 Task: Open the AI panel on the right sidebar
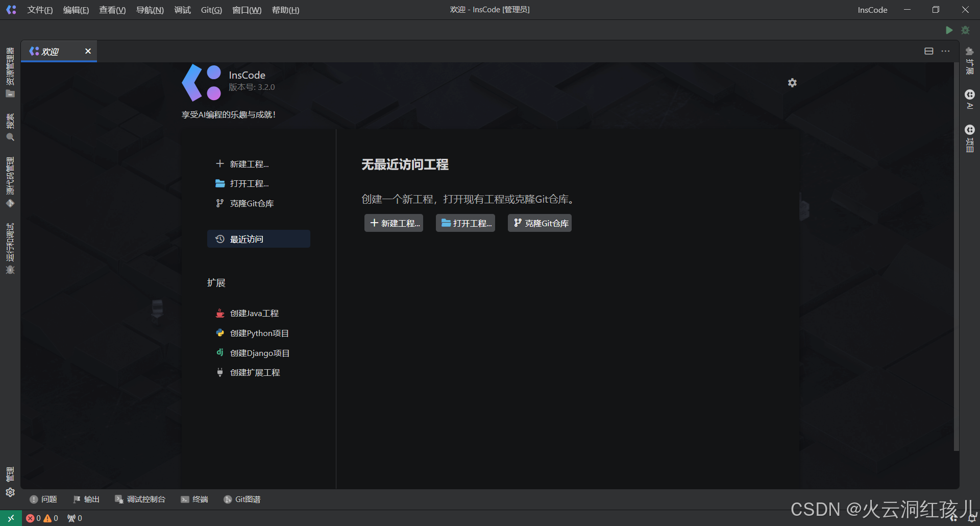(970, 100)
